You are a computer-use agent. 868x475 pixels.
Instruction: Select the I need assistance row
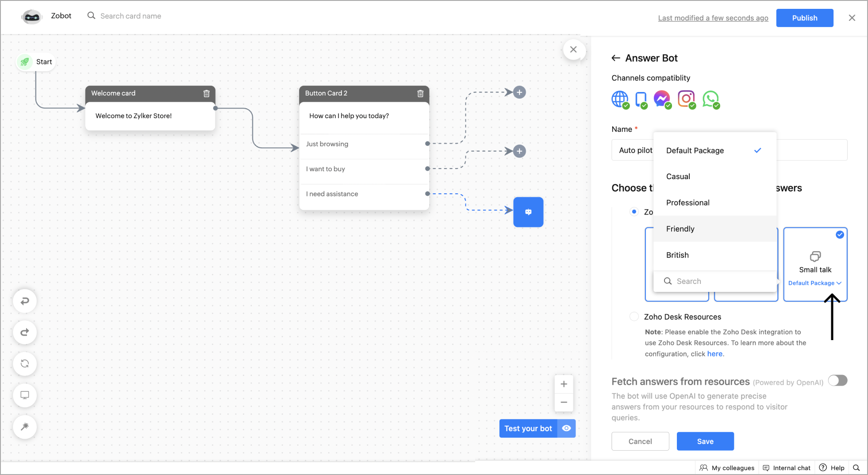pos(364,194)
